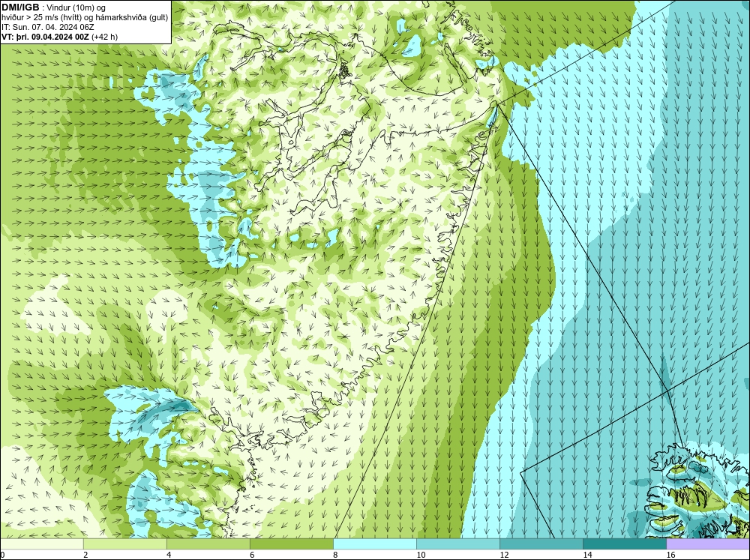Image resolution: width=750 pixels, height=560 pixels.
Task: Click the '(+42 h)' forecast offset text
Action: click(x=105, y=37)
